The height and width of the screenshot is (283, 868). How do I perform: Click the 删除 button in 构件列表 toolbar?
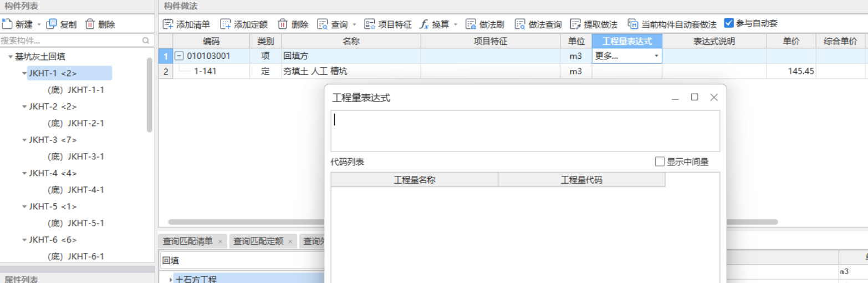click(x=100, y=24)
